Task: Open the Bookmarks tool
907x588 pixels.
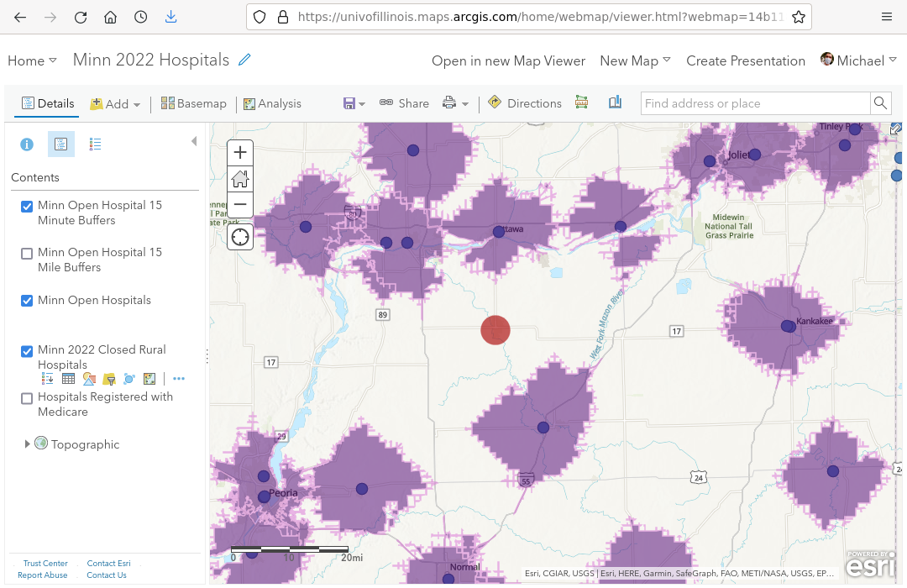Action: (615, 103)
